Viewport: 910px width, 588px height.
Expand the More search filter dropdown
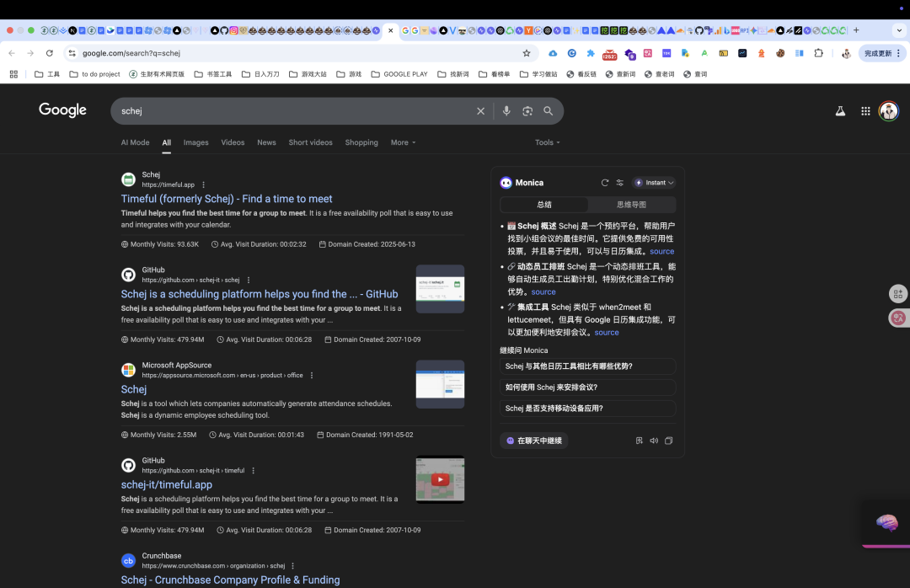(x=403, y=142)
